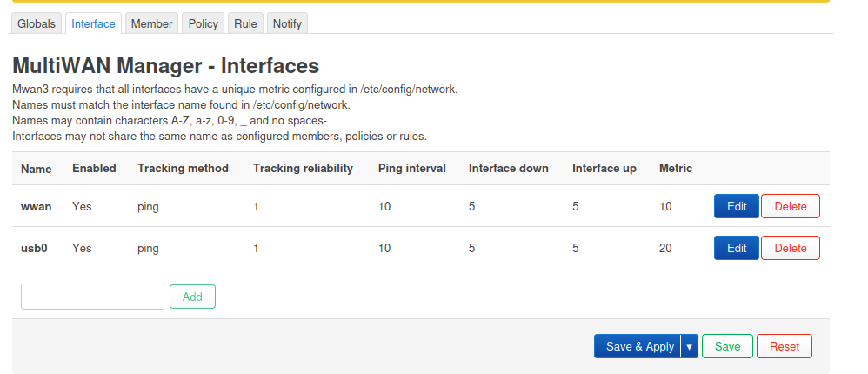Click the wwan interface name cell

pyautogui.click(x=35, y=206)
